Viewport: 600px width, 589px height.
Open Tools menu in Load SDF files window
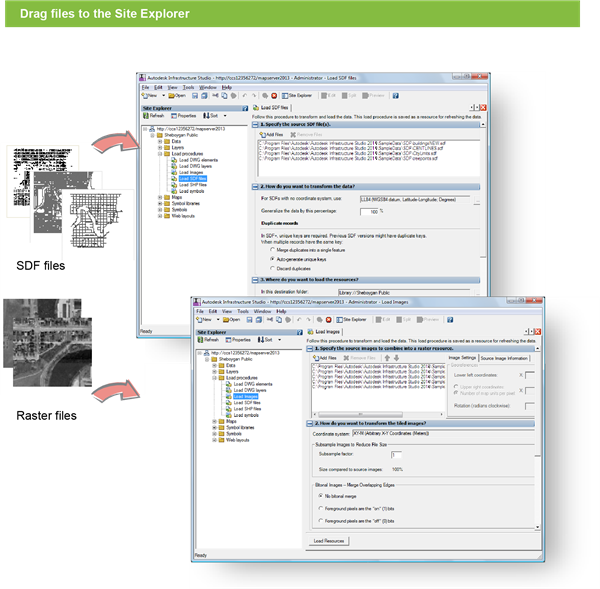point(189,88)
